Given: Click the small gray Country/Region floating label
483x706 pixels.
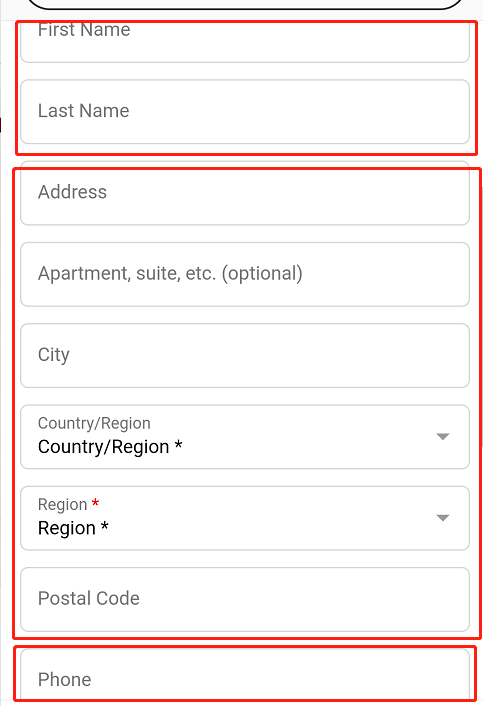Looking at the screenshot, I should tap(94, 423).
